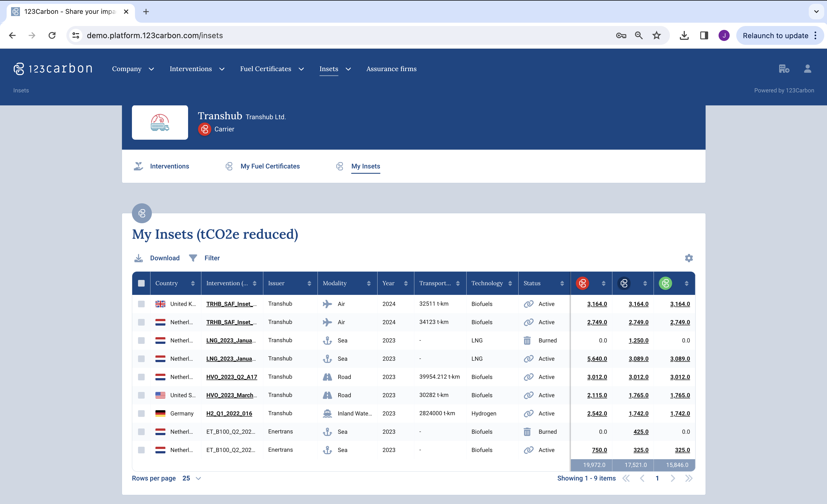Check the last Enertrans Active row checkbox

(x=141, y=450)
